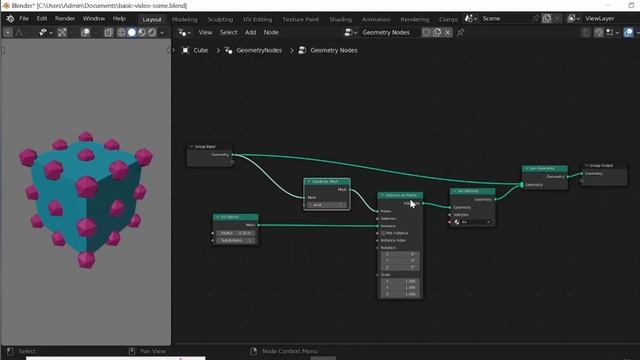Pin node tree with pin icon
Screen dimensions: 640x360
coord(460,32)
